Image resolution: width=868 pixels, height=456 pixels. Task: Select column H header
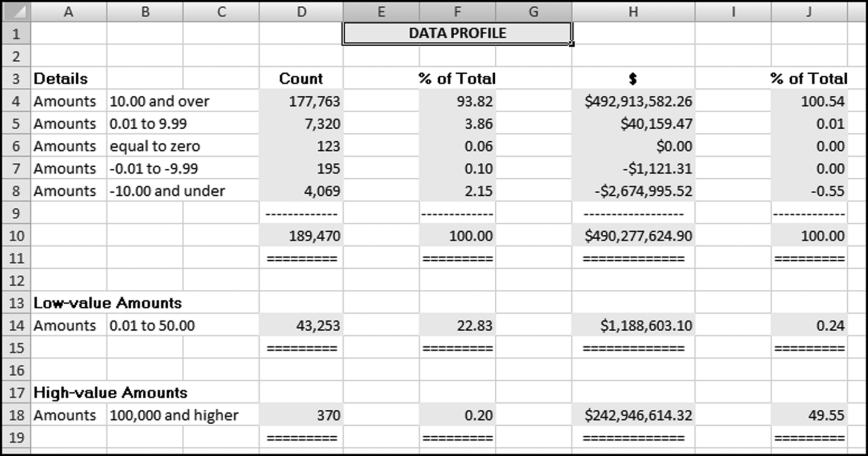[x=633, y=12]
